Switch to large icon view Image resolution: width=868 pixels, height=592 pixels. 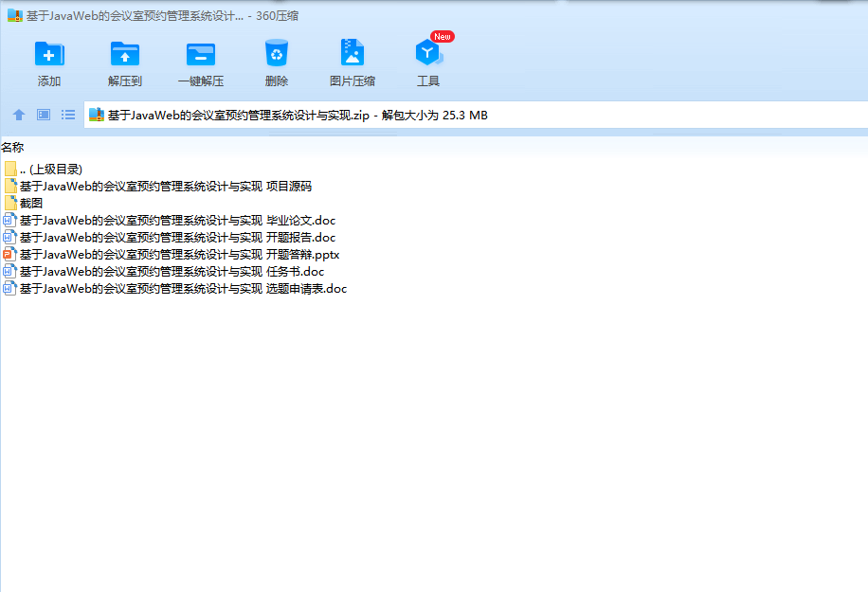click(x=44, y=115)
